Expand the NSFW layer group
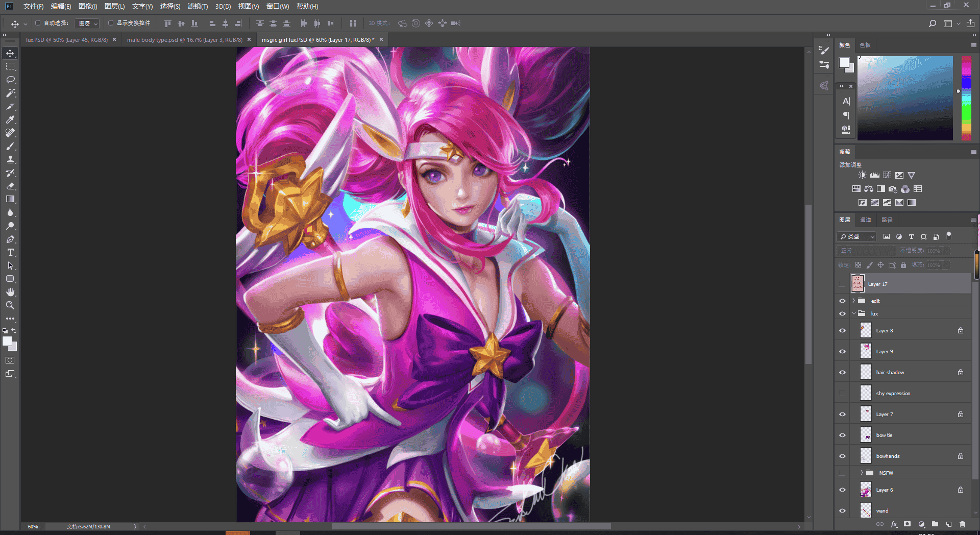The height and width of the screenshot is (535, 980). click(862, 473)
